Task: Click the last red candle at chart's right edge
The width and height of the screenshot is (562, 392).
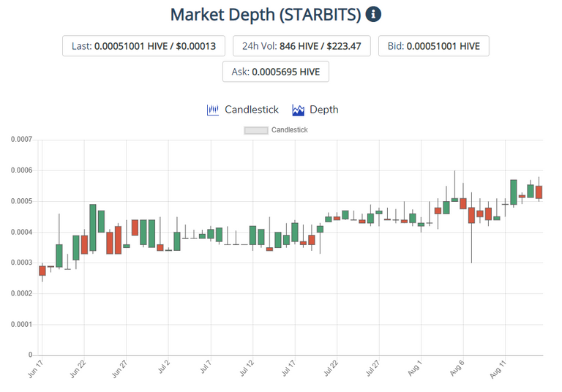Action: (x=539, y=192)
